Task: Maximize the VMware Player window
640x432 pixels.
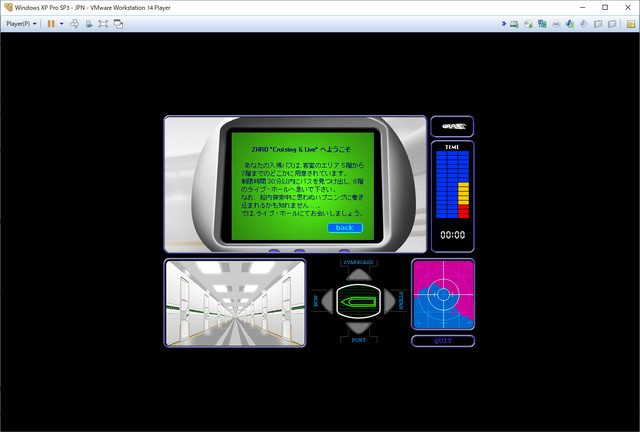Action: (605, 7)
